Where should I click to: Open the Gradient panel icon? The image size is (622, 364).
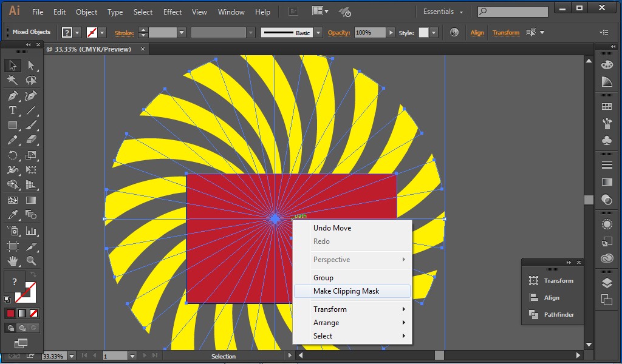607,182
